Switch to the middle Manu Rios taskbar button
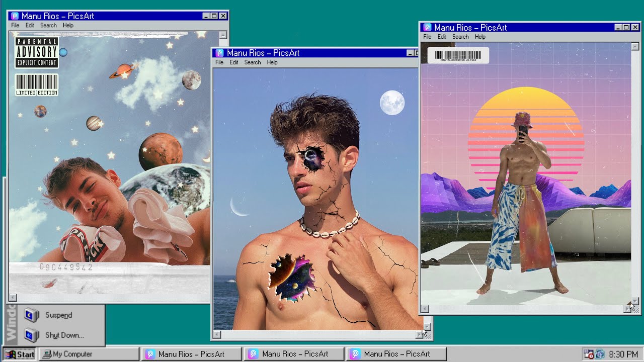The width and height of the screenshot is (644, 362). pos(294,354)
